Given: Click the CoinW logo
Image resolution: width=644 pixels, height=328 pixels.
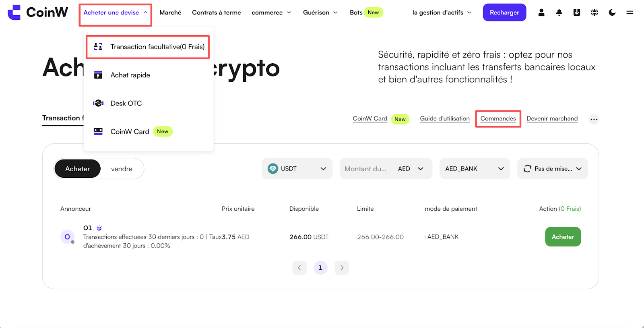Looking at the screenshot, I should tap(38, 12).
